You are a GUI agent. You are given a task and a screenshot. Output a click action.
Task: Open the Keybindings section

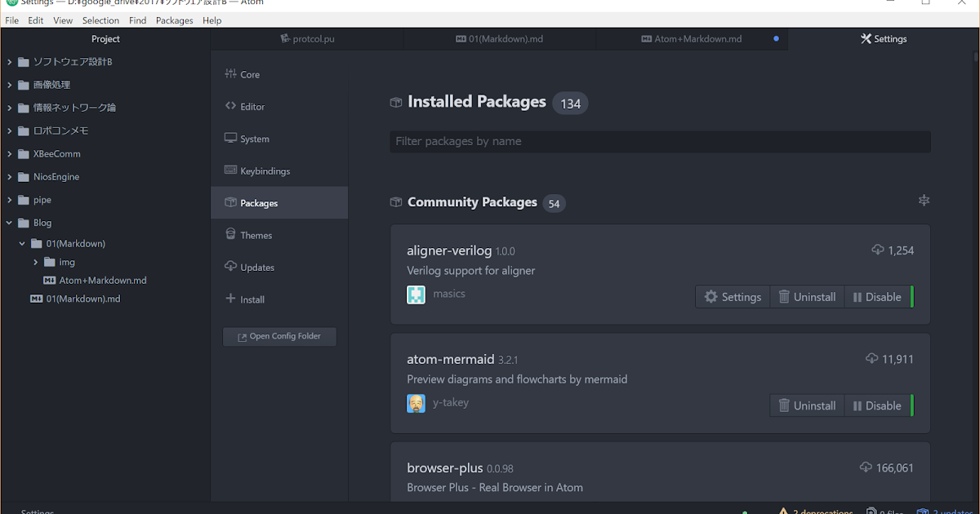pyautogui.click(x=279, y=171)
